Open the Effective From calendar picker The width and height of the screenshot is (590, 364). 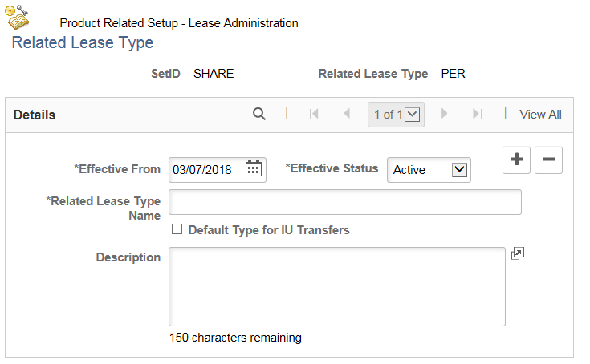pyautogui.click(x=253, y=169)
